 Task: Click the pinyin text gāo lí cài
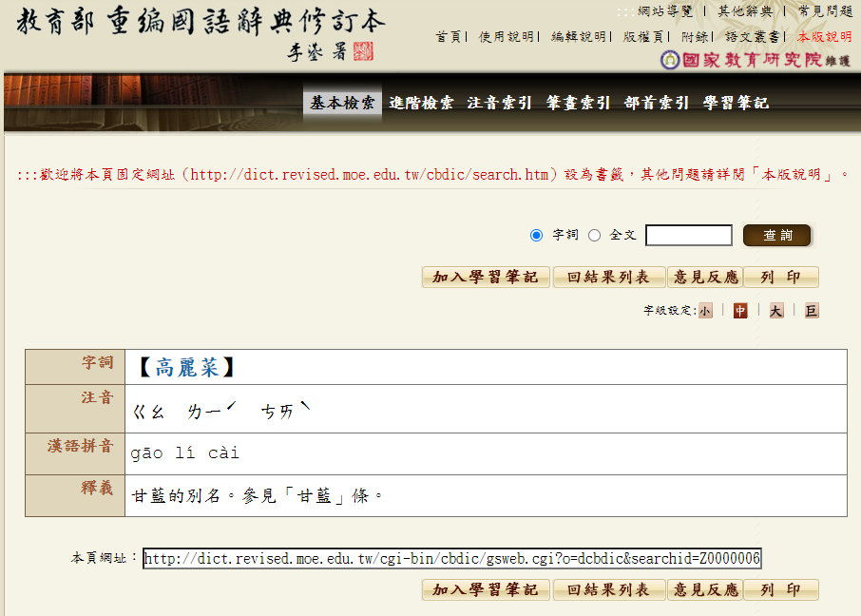[184, 452]
